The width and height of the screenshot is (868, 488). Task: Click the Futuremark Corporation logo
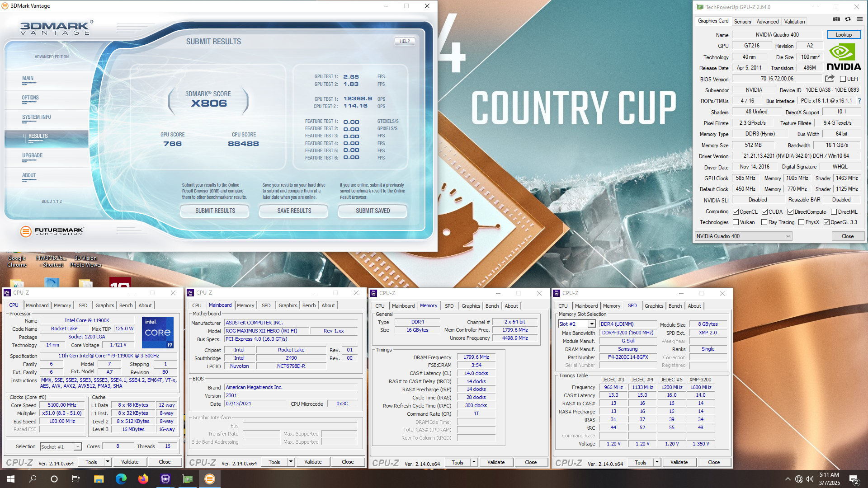tap(52, 231)
